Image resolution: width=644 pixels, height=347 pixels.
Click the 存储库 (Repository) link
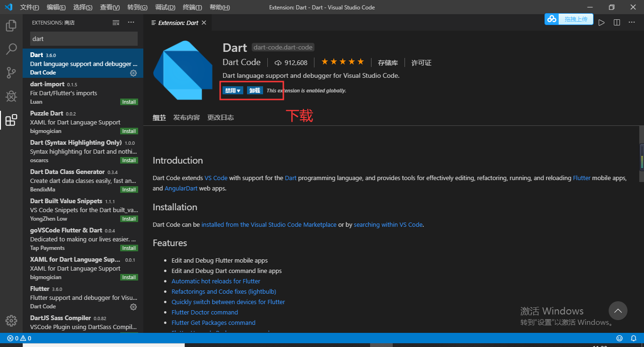click(388, 63)
